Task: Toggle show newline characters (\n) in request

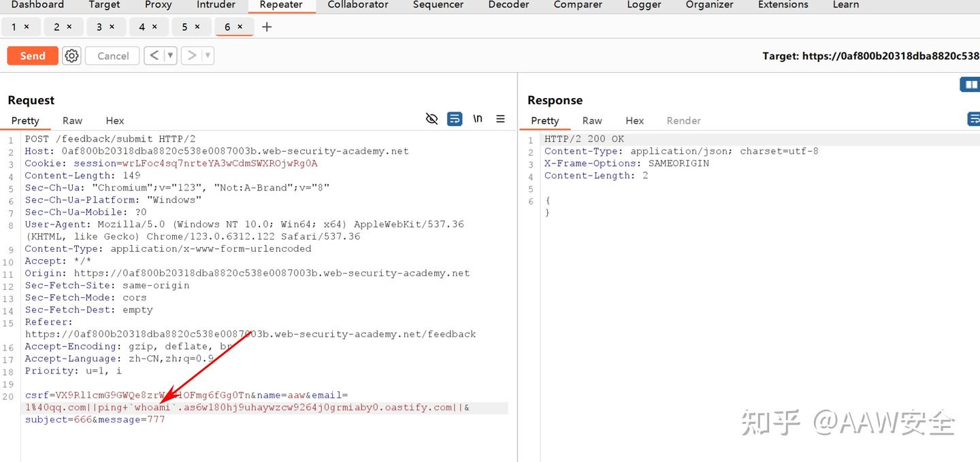Action: [478, 119]
